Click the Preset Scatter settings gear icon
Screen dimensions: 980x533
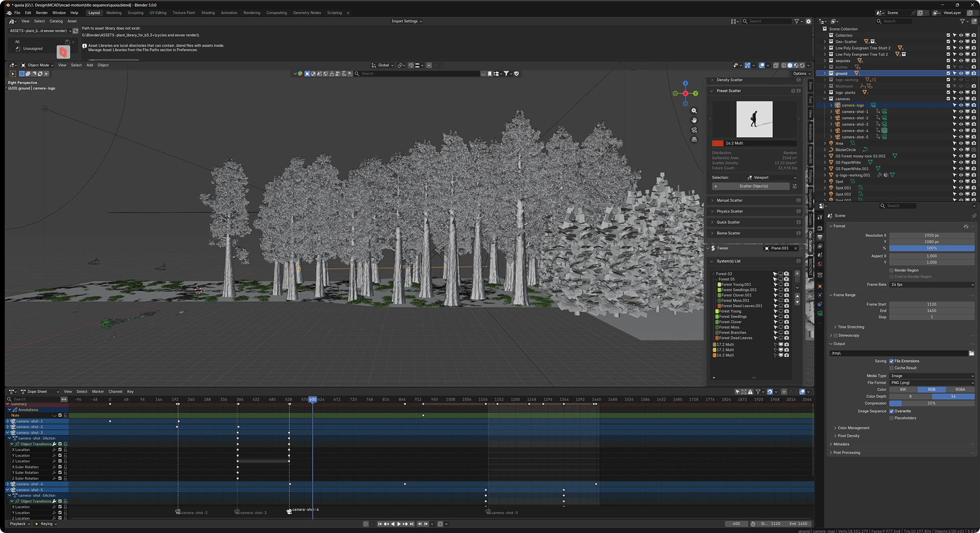coord(793,91)
